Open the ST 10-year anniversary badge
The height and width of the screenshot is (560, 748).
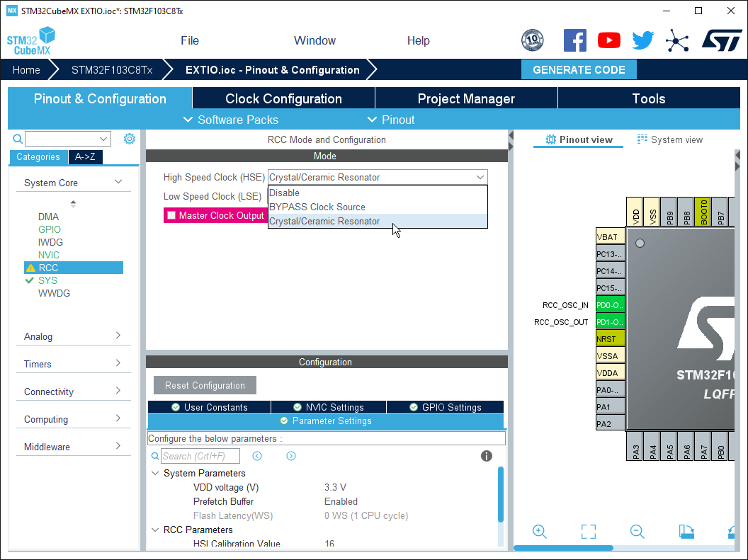click(533, 40)
